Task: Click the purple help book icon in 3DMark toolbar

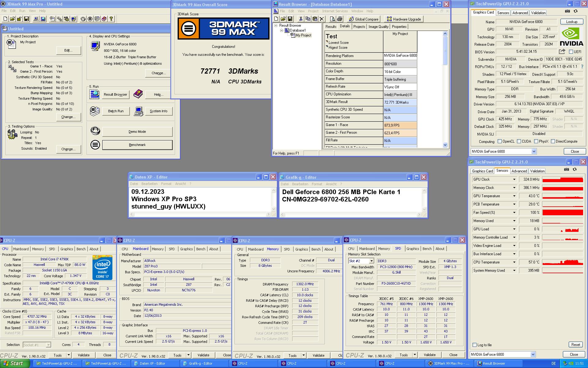Action: [x=104, y=19]
